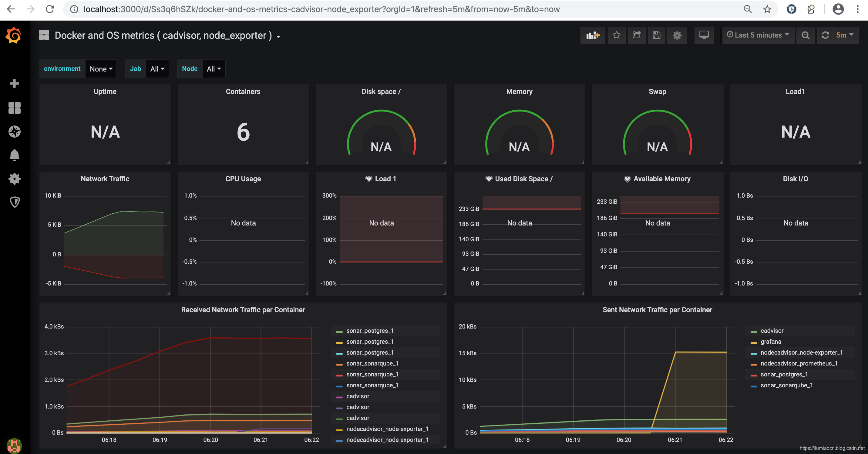This screenshot has width=868, height=454.
Task: Click the Disk space / panel title
Action: coord(381,92)
